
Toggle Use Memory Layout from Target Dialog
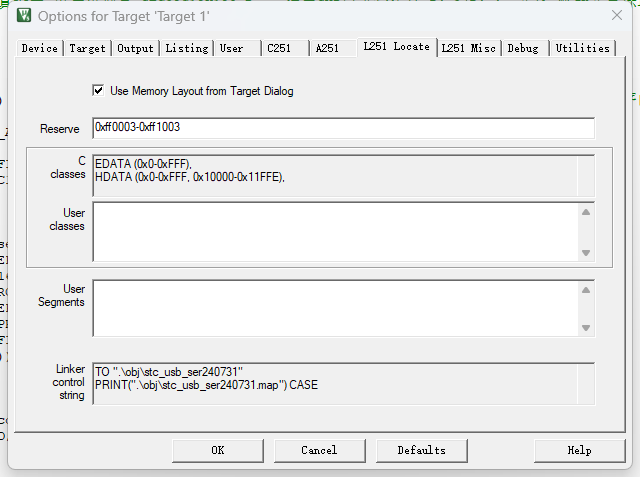pos(98,90)
